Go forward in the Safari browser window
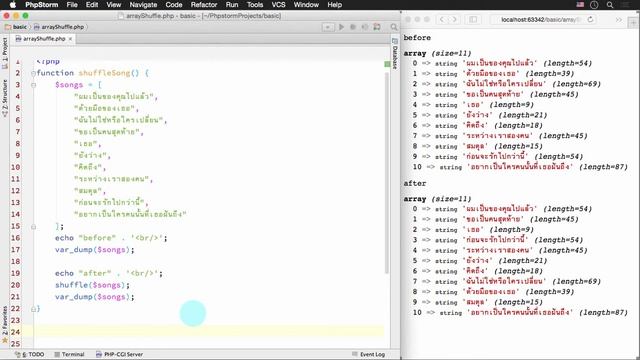This screenshot has width=640, height=360. coord(454,20)
